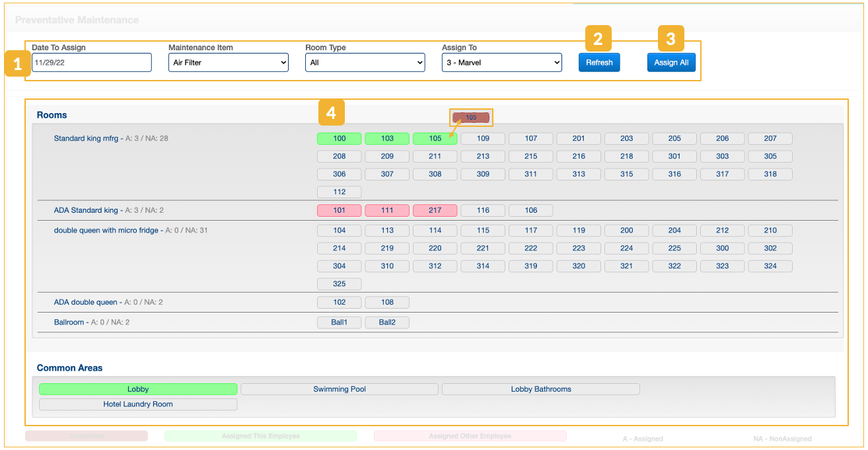Click room 217 assigned to other employee
The height and width of the screenshot is (450, 868).
435,211
